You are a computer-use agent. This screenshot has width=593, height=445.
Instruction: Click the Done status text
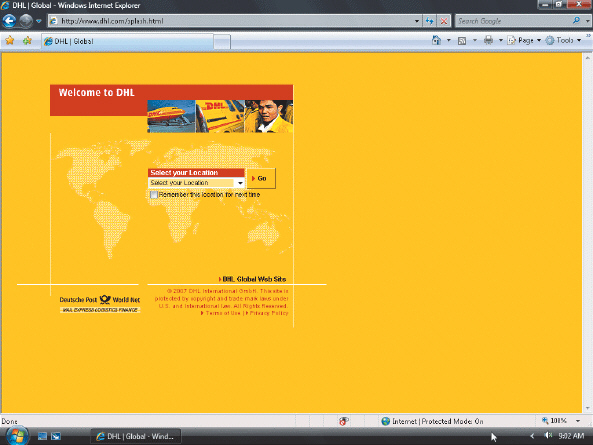[x=9, y=421]
